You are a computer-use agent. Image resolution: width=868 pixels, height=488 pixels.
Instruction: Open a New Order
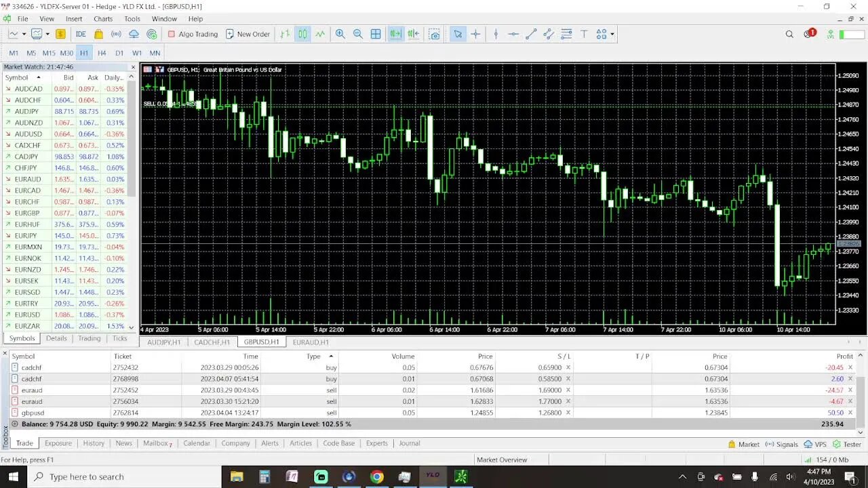coord(248,34)
